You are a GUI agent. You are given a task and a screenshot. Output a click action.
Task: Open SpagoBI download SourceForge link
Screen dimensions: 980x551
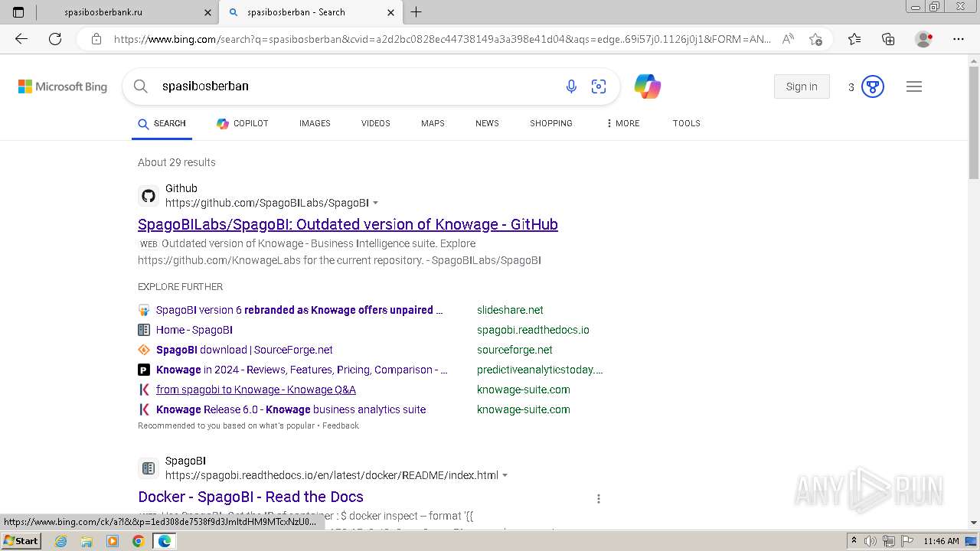pos(244,350)
